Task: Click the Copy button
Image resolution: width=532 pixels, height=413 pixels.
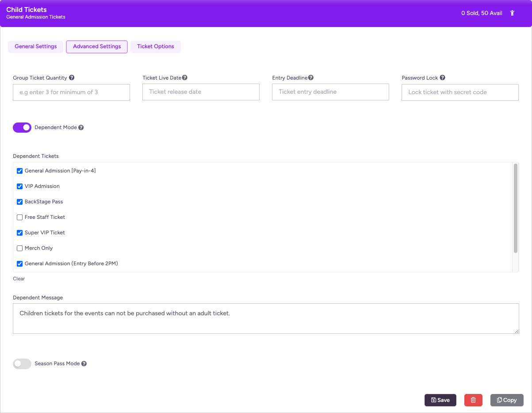Action: coord(507,400)
